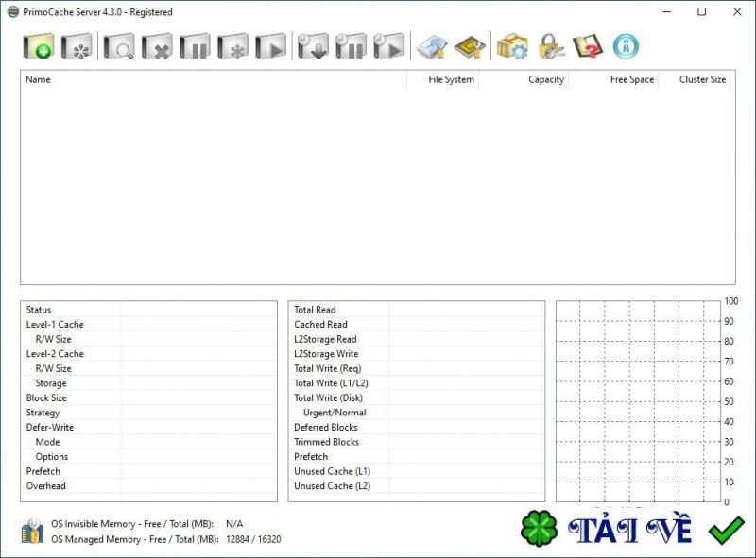
Task: Click Total Write (Req) row
Action: (x=417, y=368)
